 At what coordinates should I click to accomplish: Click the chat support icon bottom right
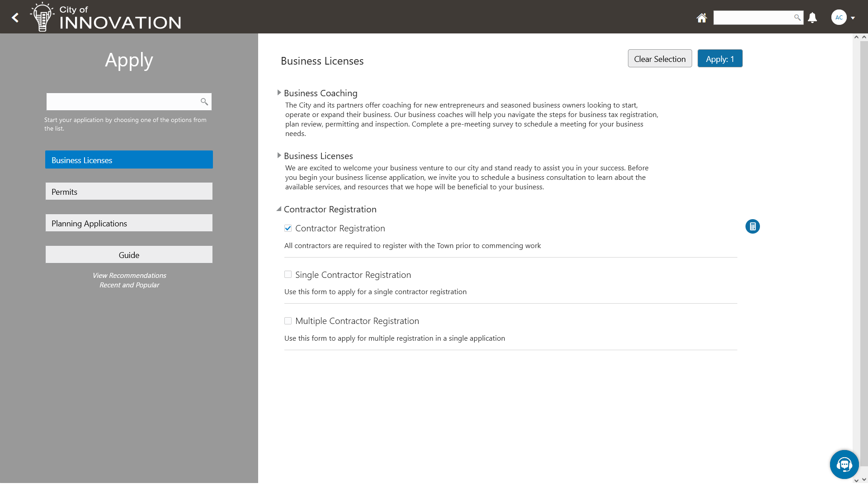pyautogui.click(x=845, y=465)
